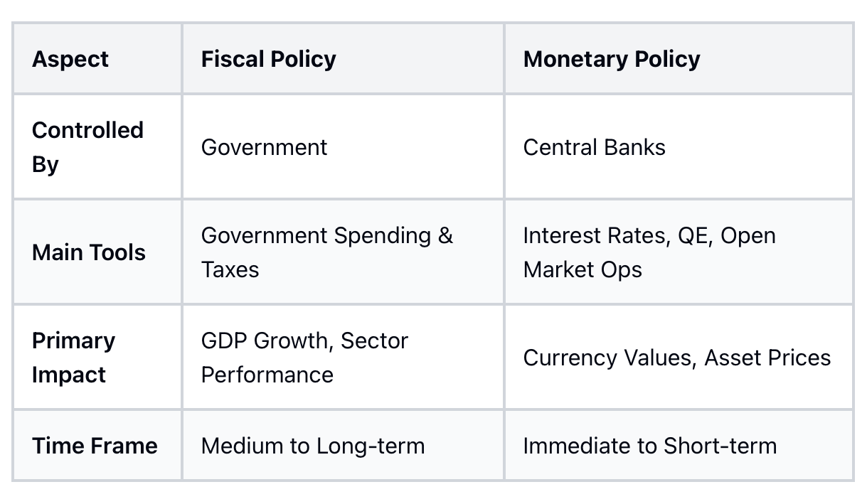Click Currency Values, Asset Prices cell

point(679,357)
